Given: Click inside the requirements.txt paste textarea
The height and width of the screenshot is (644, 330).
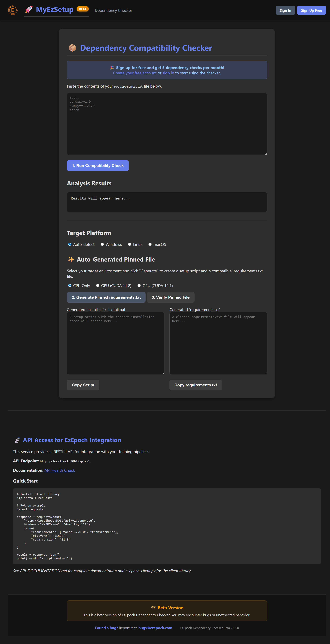Looking at the screenshot, I should 167,124.
